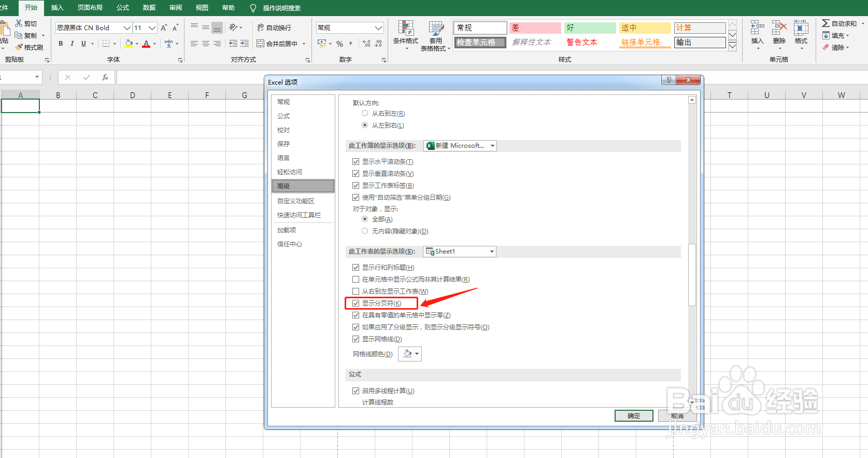
Task: Toggle Underline formatting
Action: 83,44
